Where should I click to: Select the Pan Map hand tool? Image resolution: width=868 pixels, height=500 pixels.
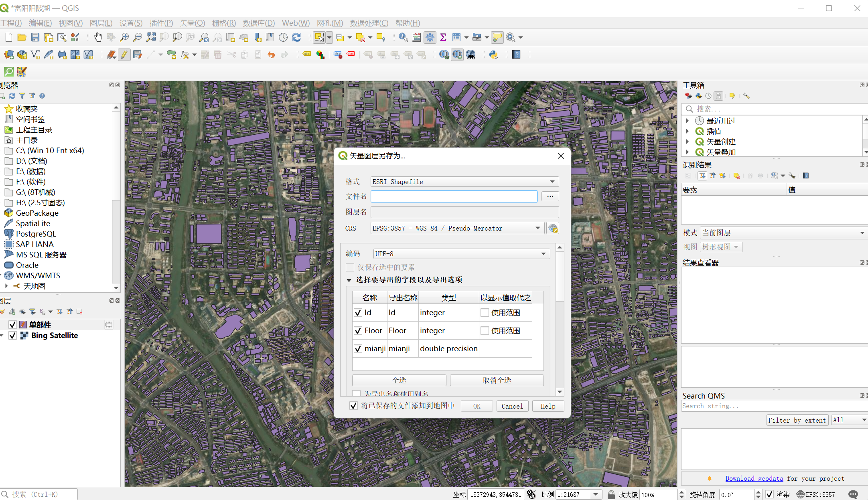pos(98,37)
